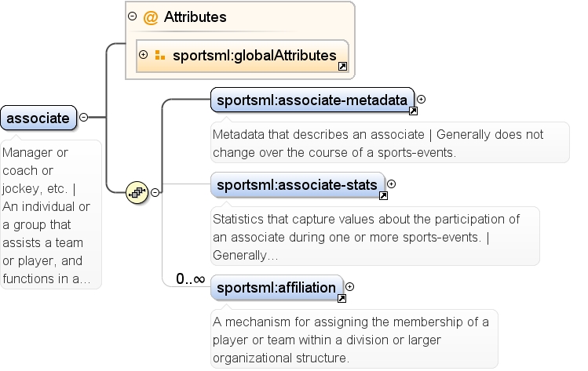Viewport: 588px width, 371px height.
Task: Follow the associate-stats reference arrow icon
Action: [x=383, y=195]
